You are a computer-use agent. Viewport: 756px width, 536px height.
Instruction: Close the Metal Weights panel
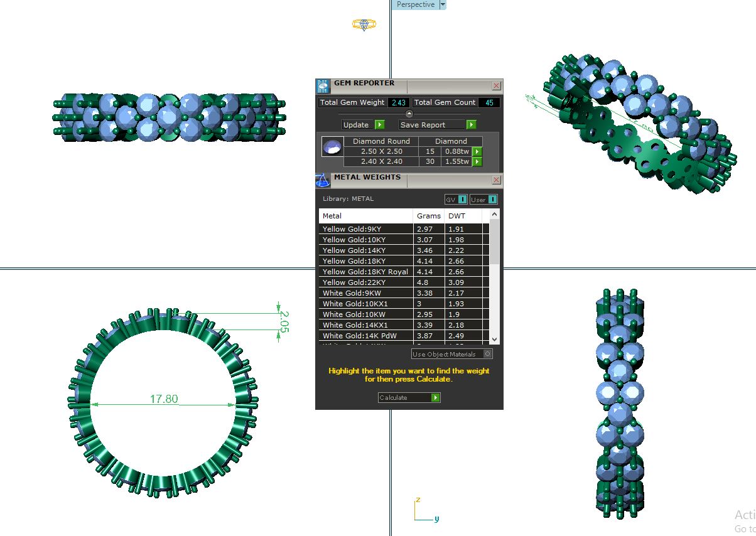point(496,180)
